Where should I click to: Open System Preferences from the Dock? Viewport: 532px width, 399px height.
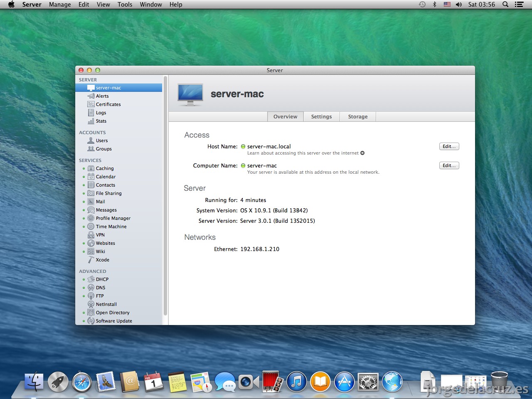(x=368, y=382)
